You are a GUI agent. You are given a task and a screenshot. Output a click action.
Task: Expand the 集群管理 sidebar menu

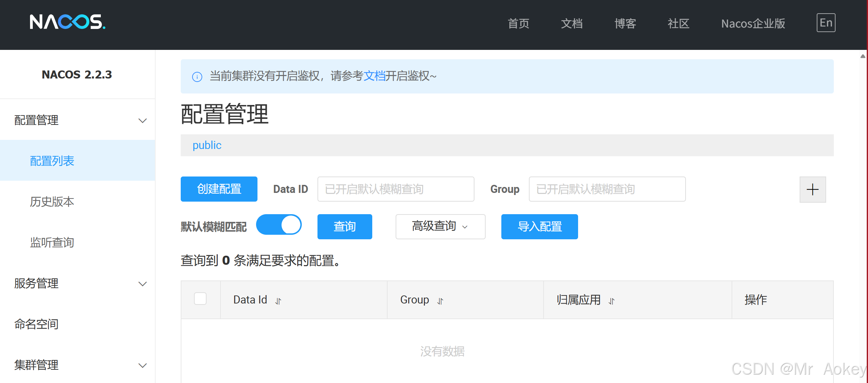tap(77, 365)
